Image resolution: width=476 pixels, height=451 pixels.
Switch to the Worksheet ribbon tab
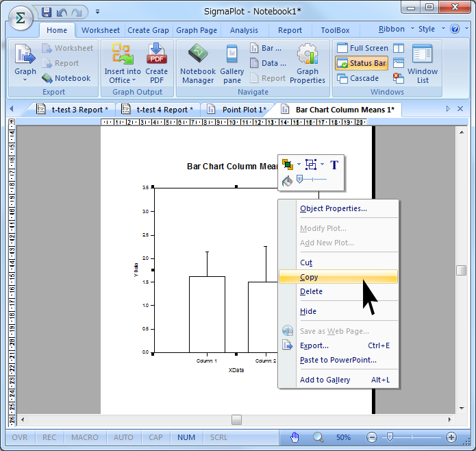(101, 30)
